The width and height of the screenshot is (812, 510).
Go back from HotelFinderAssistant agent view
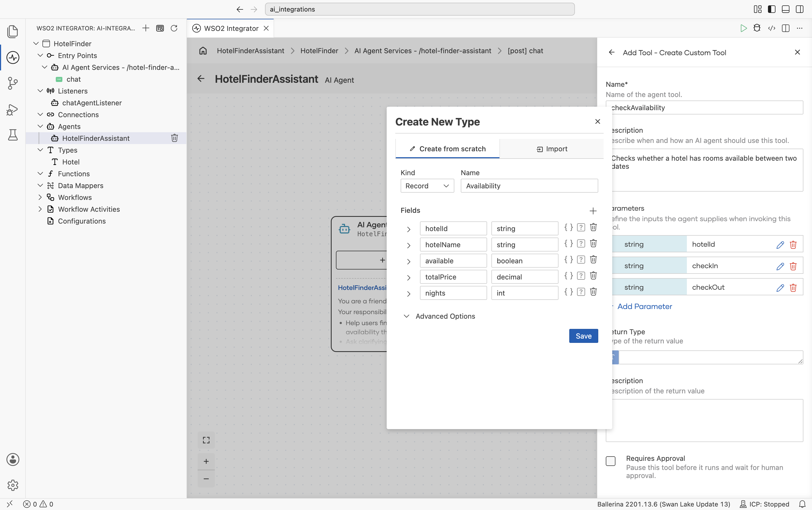(201, 78)
